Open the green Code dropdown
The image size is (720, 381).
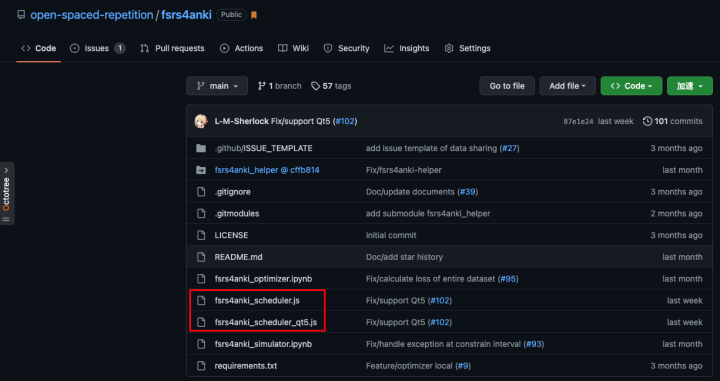click(x=631, y=86)
